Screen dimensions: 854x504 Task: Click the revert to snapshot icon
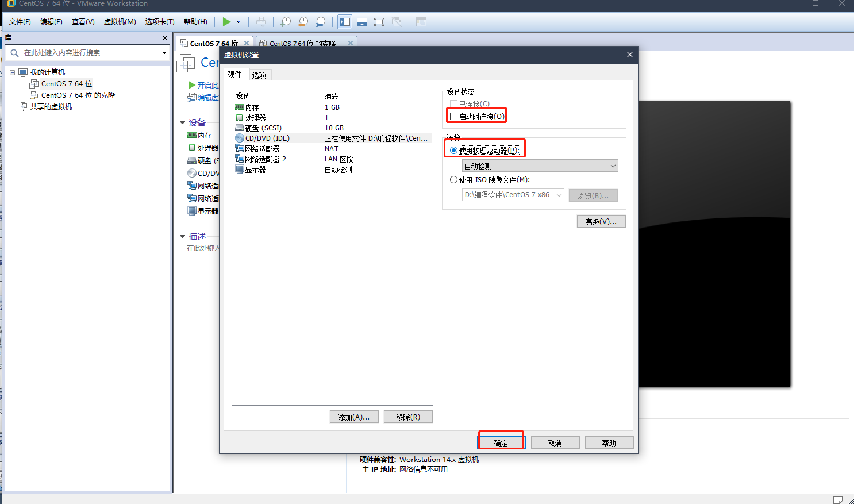pyautogui.click(x=303, y=22)
